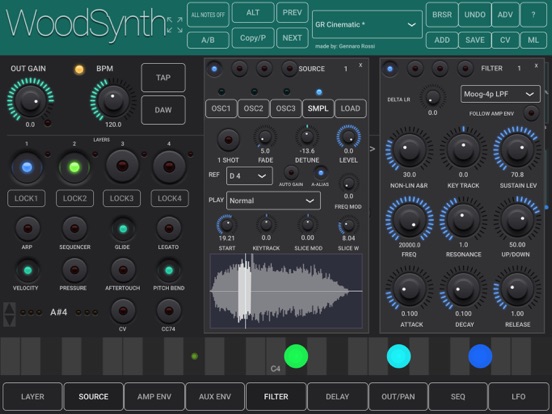Click the DAW sync button

click(163, 110)
